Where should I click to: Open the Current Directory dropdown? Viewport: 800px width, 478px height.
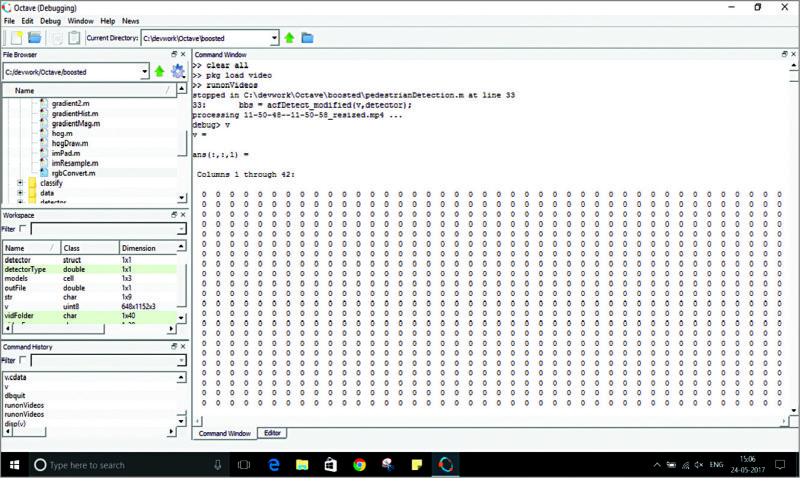(274, 38)
